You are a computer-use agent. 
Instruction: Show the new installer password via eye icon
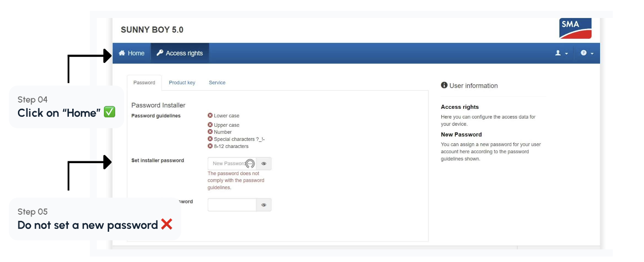tap(264, 164)
